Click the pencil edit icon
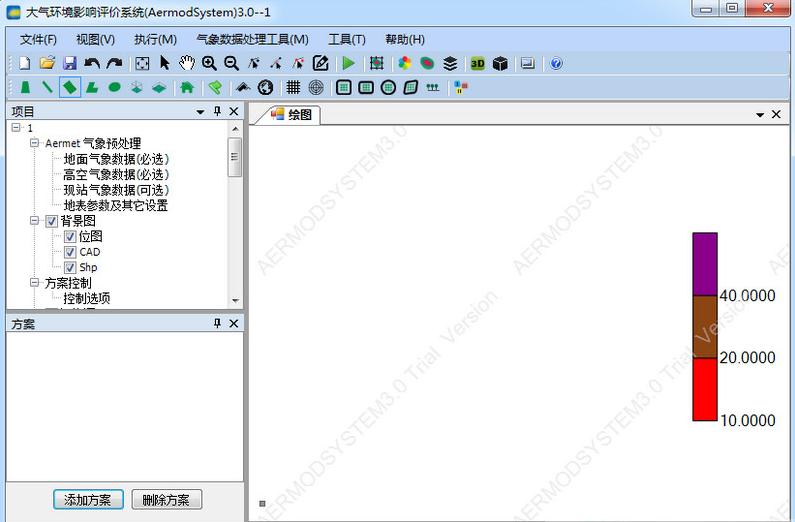 tap(320, 63)
